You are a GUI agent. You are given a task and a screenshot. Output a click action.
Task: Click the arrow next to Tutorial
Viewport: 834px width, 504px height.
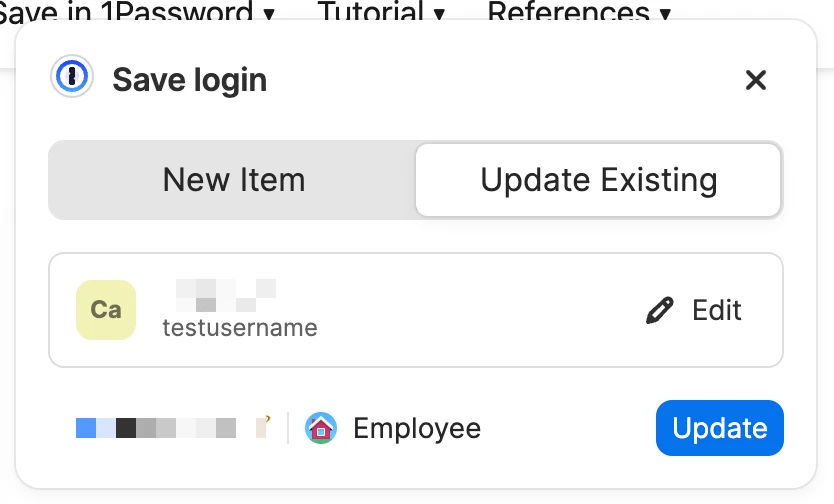tap(439, 14)
